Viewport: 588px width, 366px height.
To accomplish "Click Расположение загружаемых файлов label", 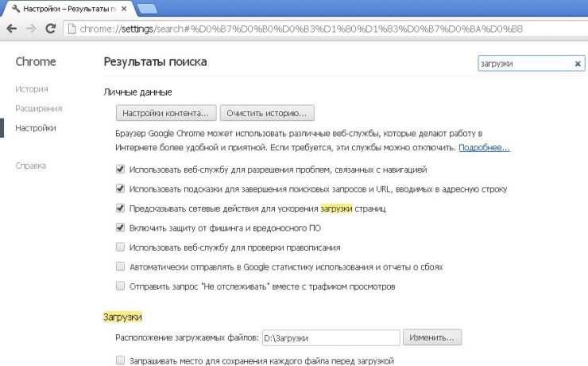I will [x=187, y=337].
